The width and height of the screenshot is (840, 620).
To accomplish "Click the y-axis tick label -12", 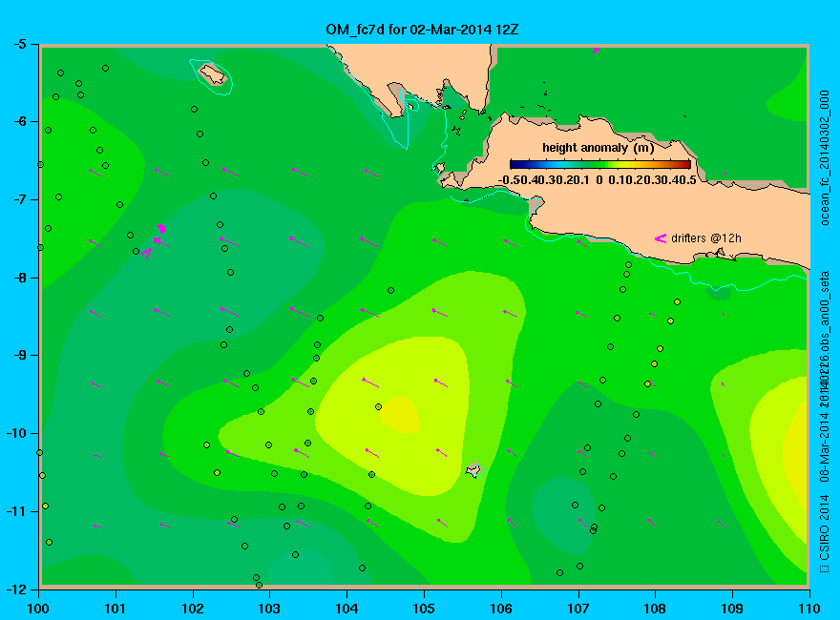I will click(16, 589).
